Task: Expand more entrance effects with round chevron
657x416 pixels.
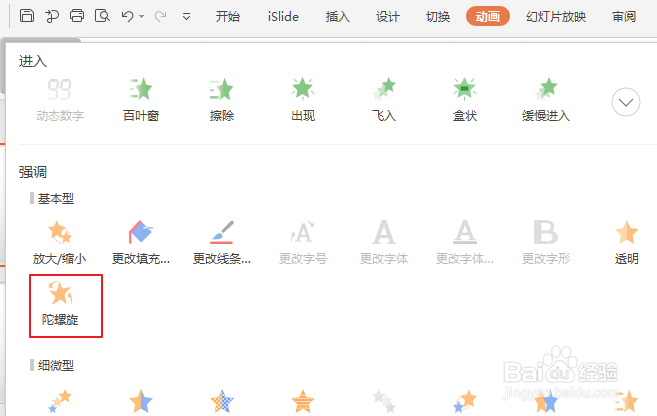Action: (x=626, y=102)
